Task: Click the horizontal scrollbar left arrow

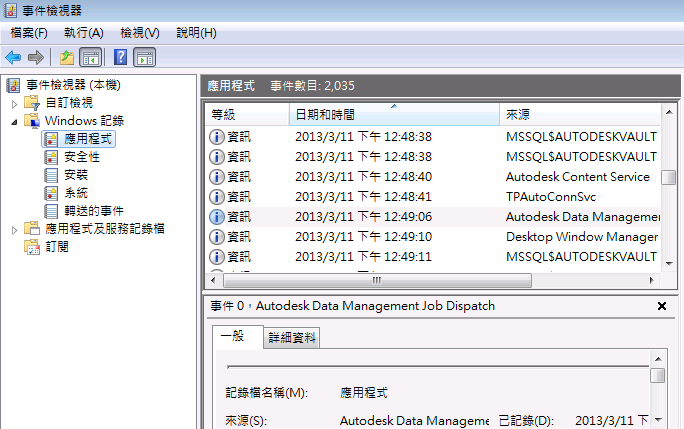Action: [213, 280]
